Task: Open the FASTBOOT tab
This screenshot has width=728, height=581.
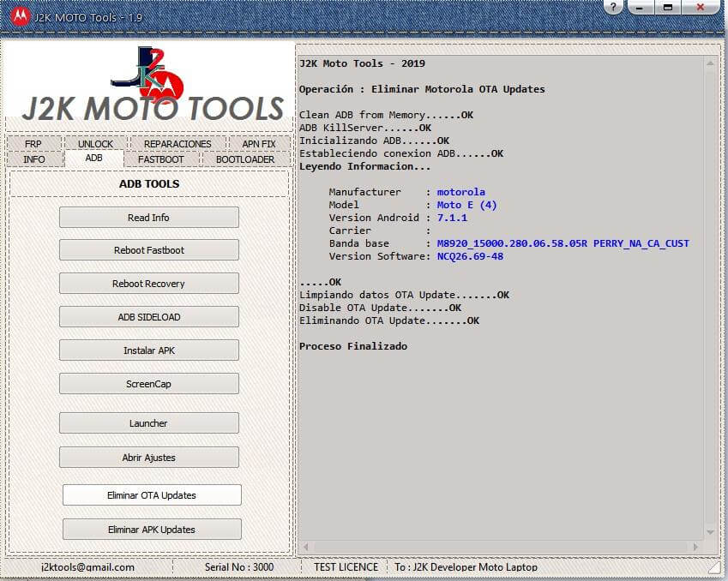Action: pyautogui.click(x=161, y=159)
